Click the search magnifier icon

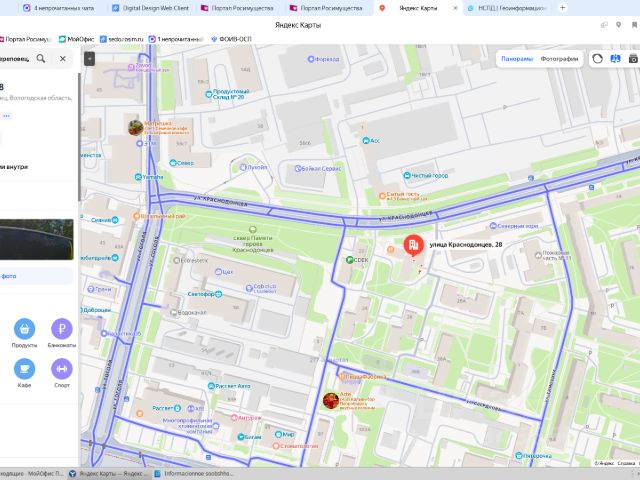point(41,59)
